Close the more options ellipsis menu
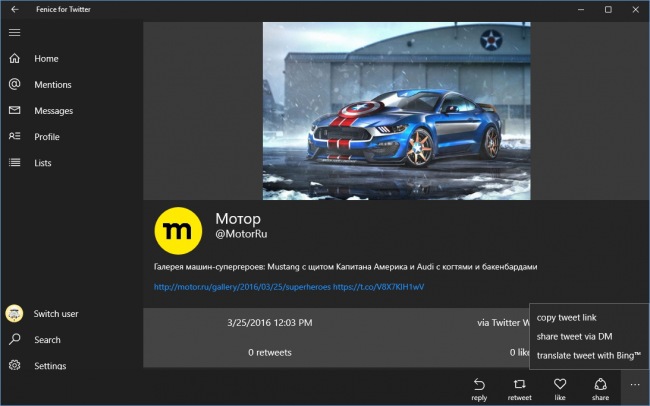650x406 pixels. click(x=635, y=385)
